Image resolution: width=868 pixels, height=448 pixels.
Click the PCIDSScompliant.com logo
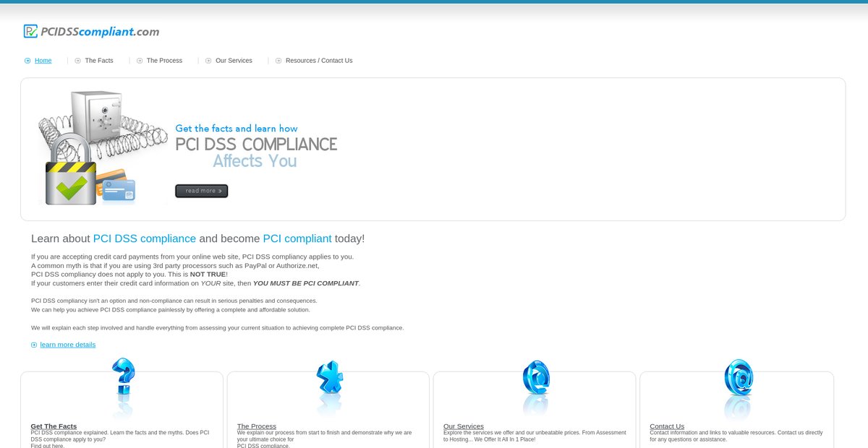(91, 32)
